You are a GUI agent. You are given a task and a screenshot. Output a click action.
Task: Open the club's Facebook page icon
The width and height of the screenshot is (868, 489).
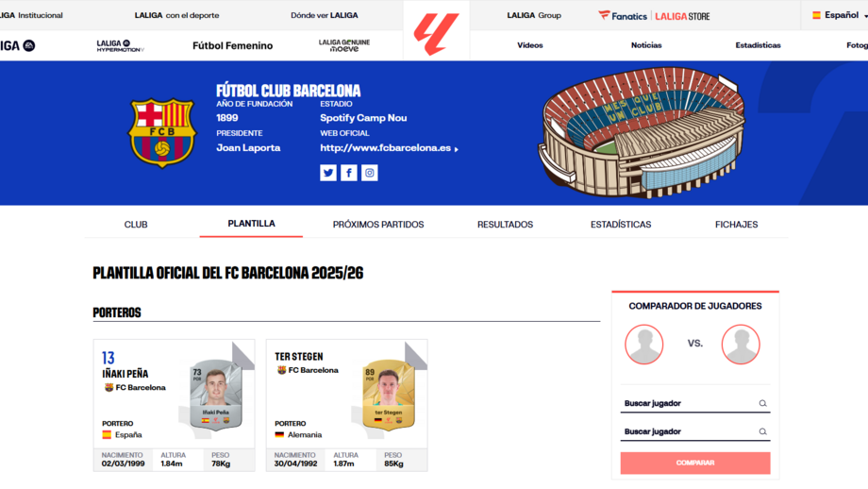pyautogui.click(x=349, y=173)
